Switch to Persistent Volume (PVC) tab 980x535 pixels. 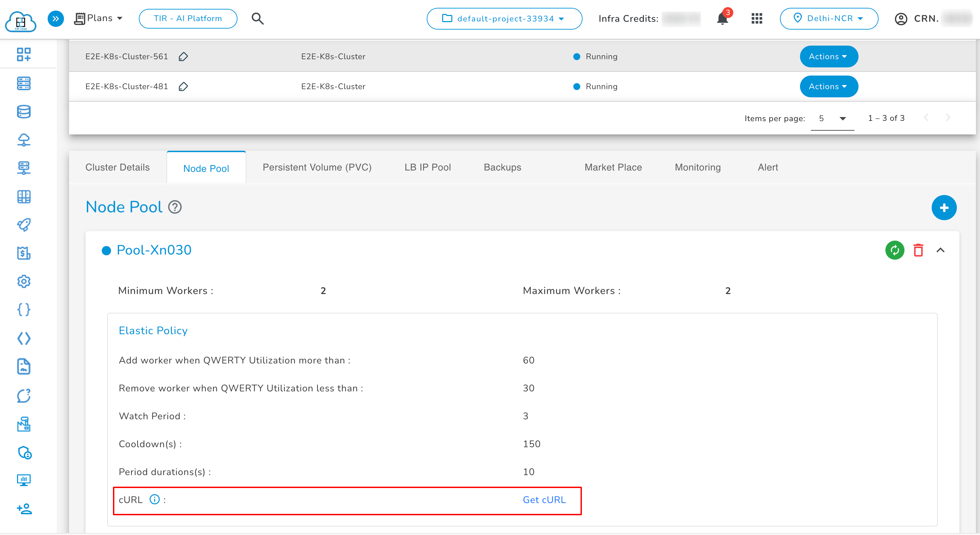tap(317, 167)
